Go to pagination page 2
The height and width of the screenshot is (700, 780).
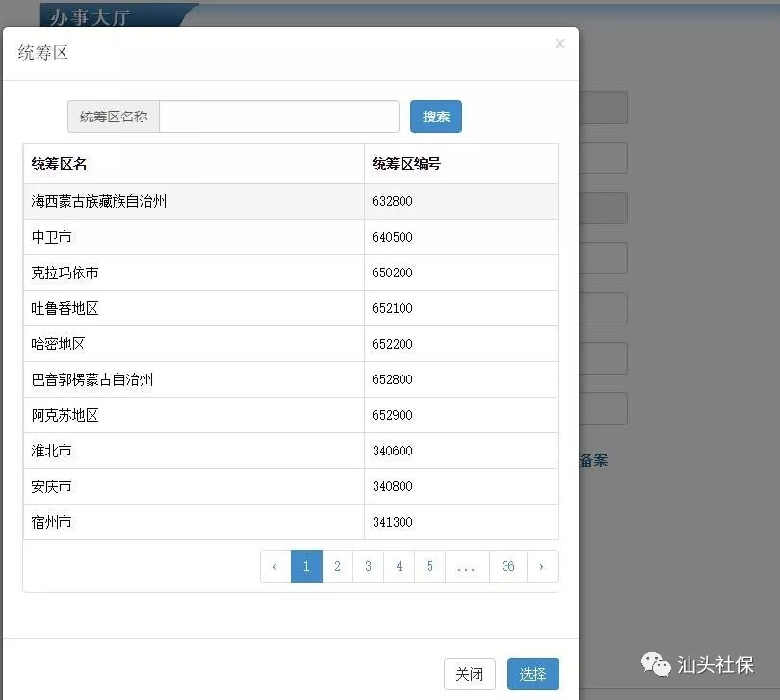coord(337,566)
